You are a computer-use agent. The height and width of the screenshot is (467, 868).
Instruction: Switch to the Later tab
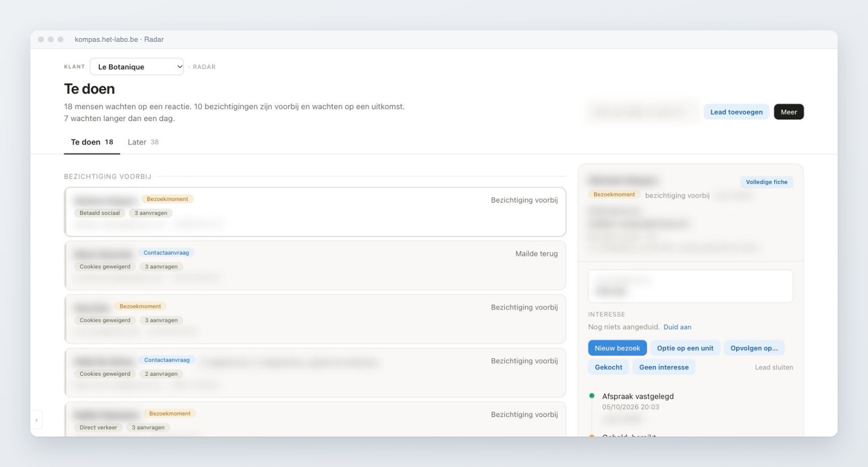pyautogui.click(x=143, y=142)
